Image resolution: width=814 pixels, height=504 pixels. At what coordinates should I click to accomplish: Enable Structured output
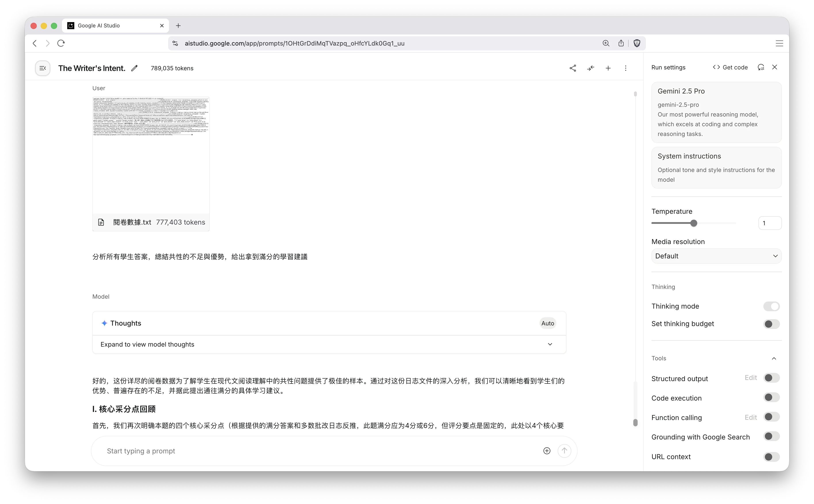coord(771,378)
